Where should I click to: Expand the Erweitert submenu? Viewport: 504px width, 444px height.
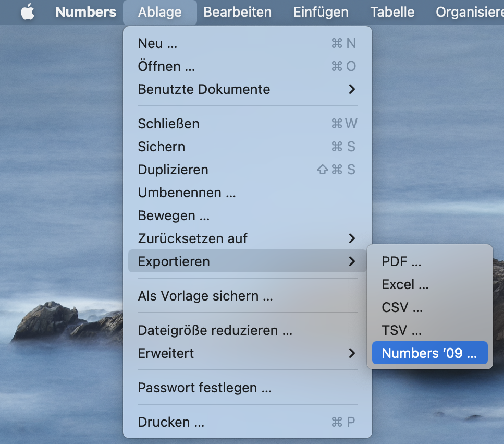[x=166, y=353]
